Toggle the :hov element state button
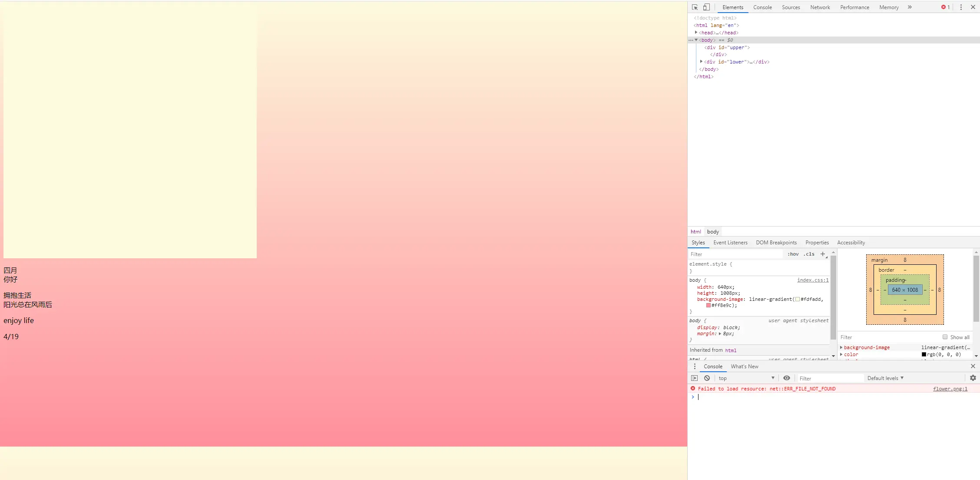The width and height of the screenshot is (980, 480). pos(793,254)
